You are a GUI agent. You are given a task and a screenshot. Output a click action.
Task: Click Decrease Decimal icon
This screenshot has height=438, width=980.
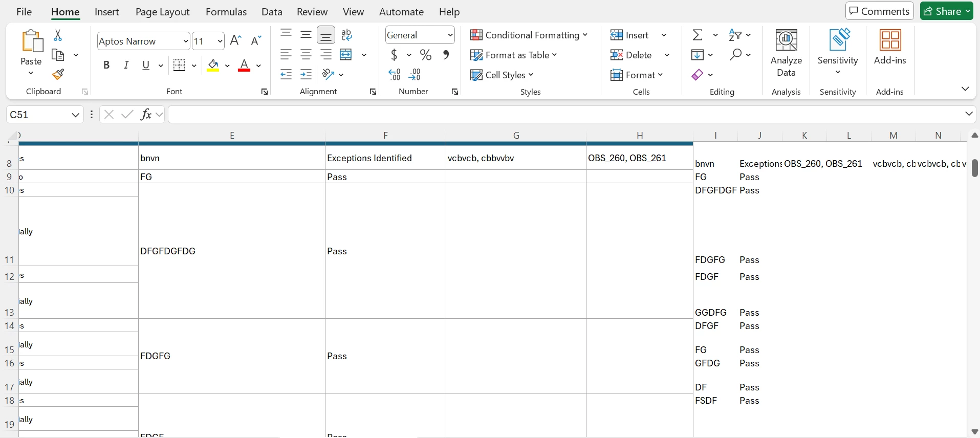pyautogui.click(x=415, y=75)
